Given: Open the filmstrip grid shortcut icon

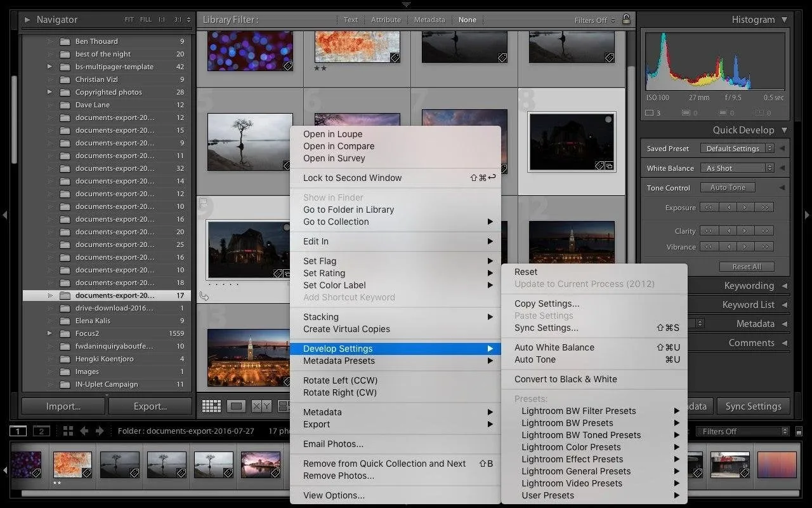Looking at the screenshot, I should 68,431.
